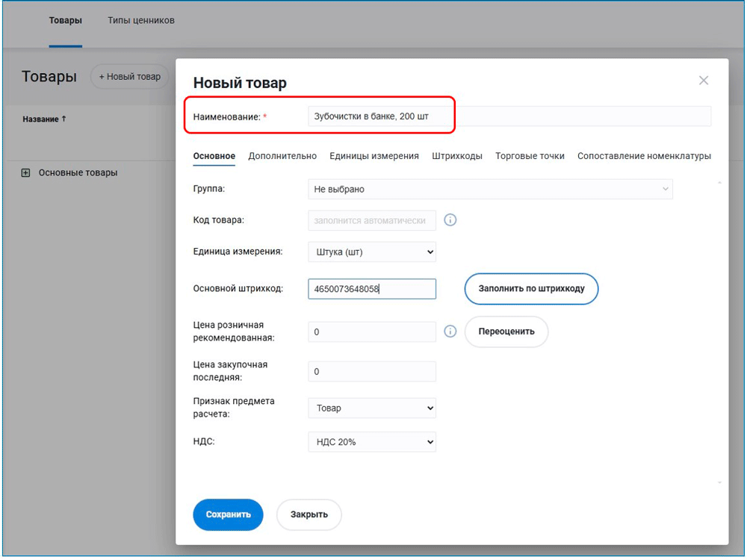Viewport: 747px width, 560px height.
Task: Click info icon next to Код товара
Action: 450,220
